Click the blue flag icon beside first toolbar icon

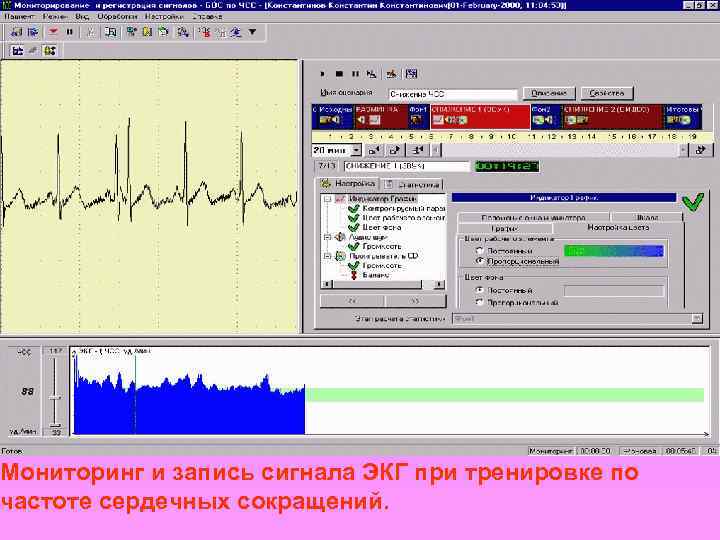click(x=33, y=32)
